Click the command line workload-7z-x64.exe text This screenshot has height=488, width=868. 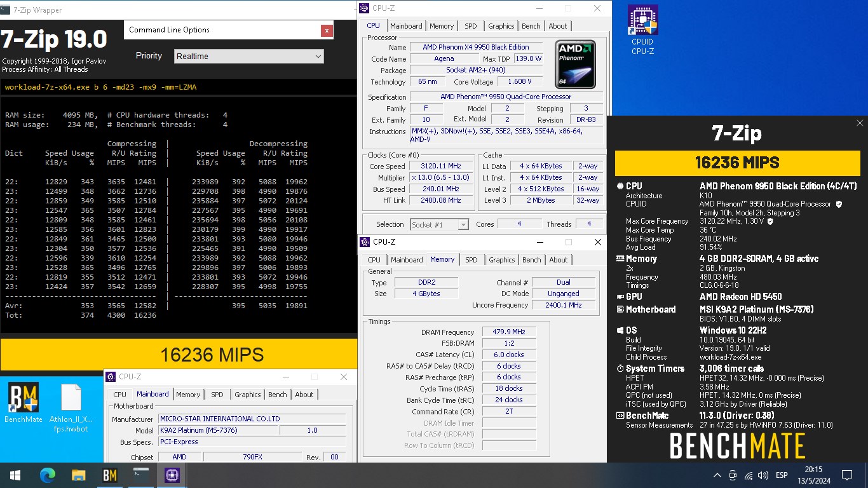pyautogui.click(x=100, y=87)
